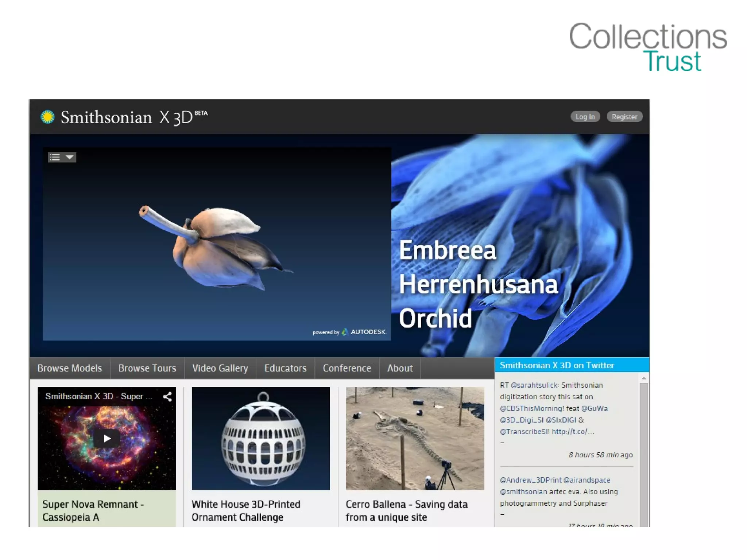The width and height of the screenshot is (747, 560).
Task: Open the @CBSThisMorning Twitter link
Action: tap(532, 408)
